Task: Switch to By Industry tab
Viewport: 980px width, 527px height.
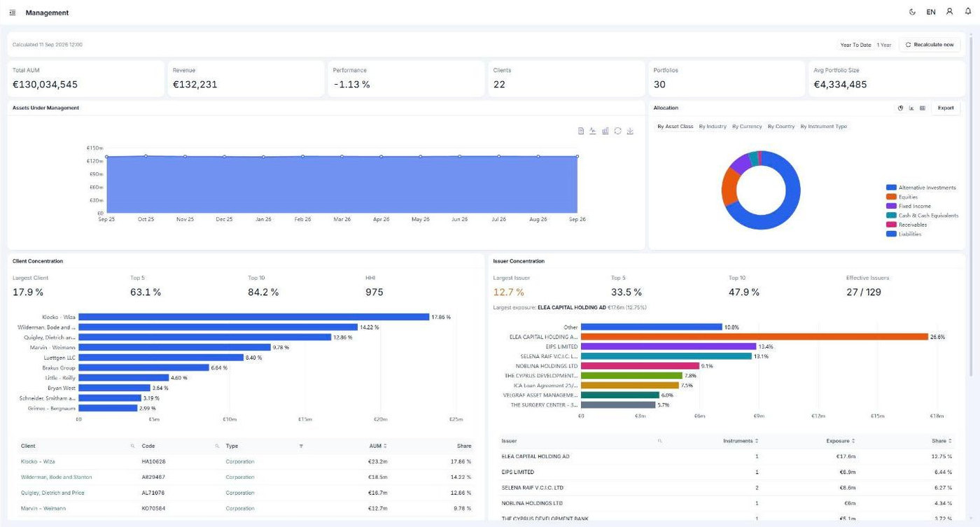Action: pos(713,127)
